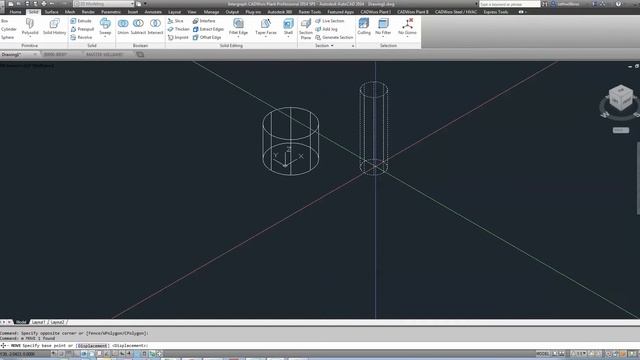Open the Express Tools ribbon tab
Viewport: 640px width, 360px height.
coord(496,12)
